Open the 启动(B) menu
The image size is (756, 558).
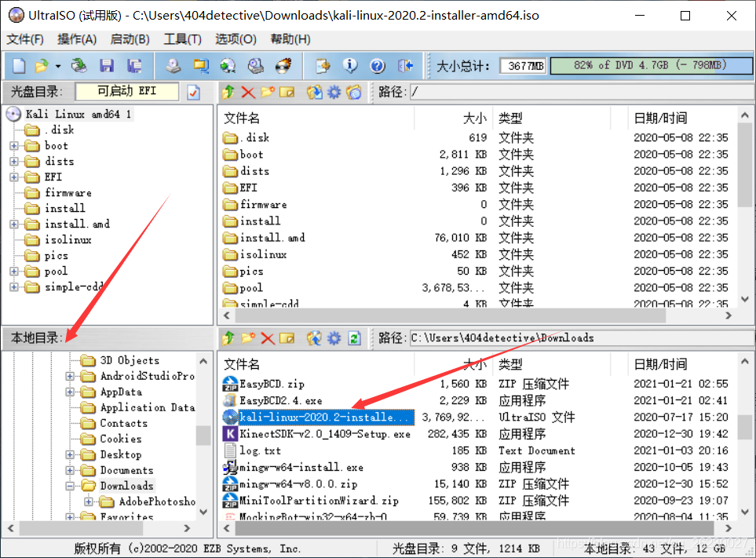pyautogui.click(x=130, y=39)
